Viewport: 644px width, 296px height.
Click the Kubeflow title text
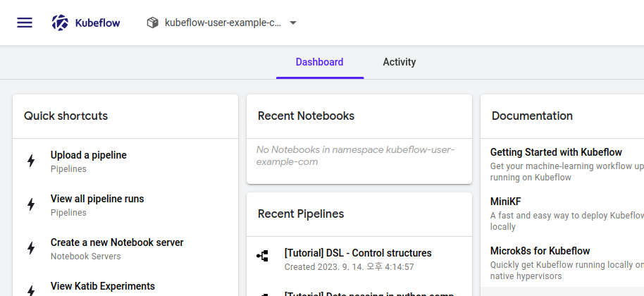pos(98,23)
